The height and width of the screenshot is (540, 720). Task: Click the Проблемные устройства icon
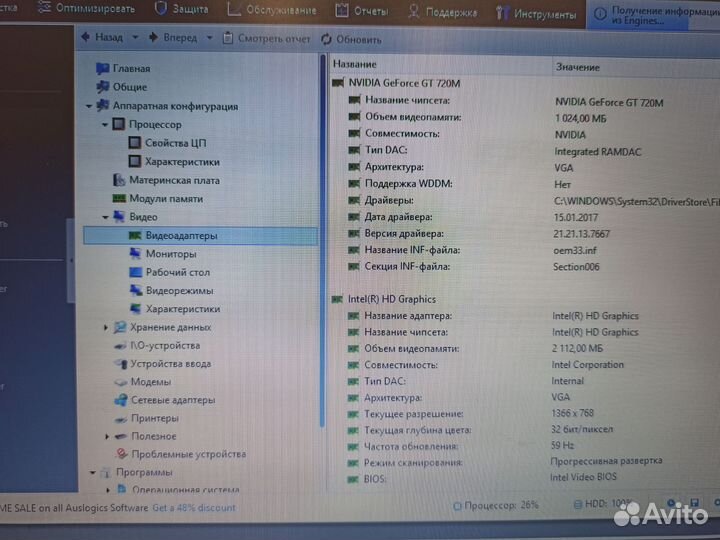pyautogui.click(x=121, y=454)
